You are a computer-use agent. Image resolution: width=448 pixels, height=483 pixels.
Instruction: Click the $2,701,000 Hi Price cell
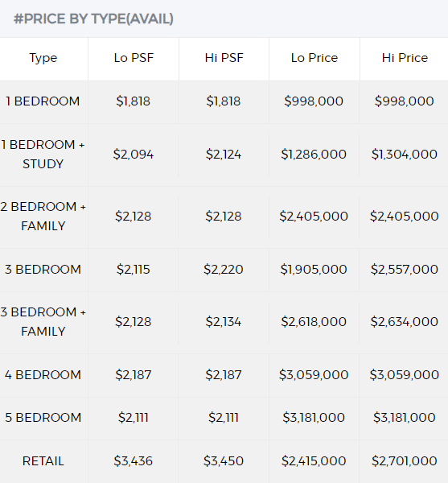(404, 461)
